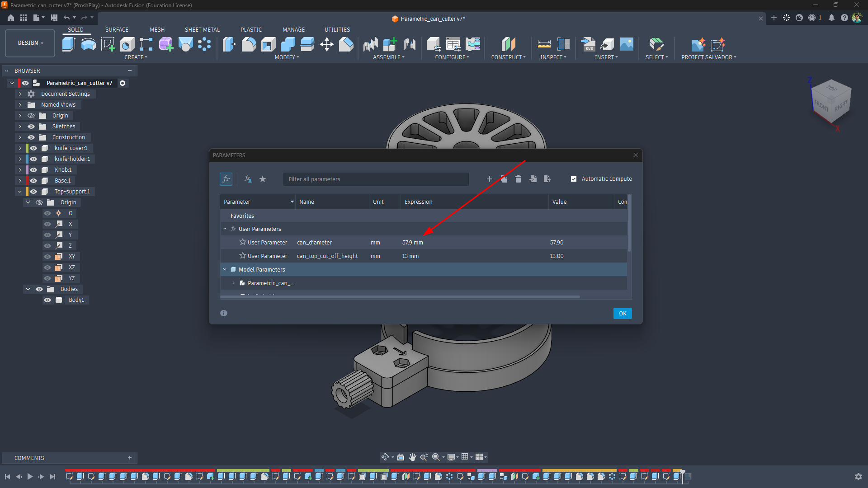Collapse the User Parameters group
Viewport: 868px width, 488px height.
(225, 229)
